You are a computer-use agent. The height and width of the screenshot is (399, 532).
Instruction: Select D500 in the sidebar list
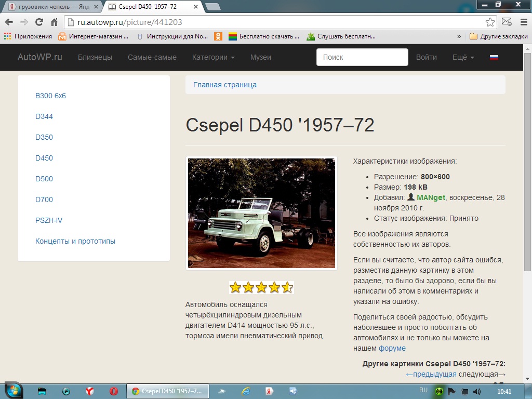pyautogui.click(x=44, y=179)
